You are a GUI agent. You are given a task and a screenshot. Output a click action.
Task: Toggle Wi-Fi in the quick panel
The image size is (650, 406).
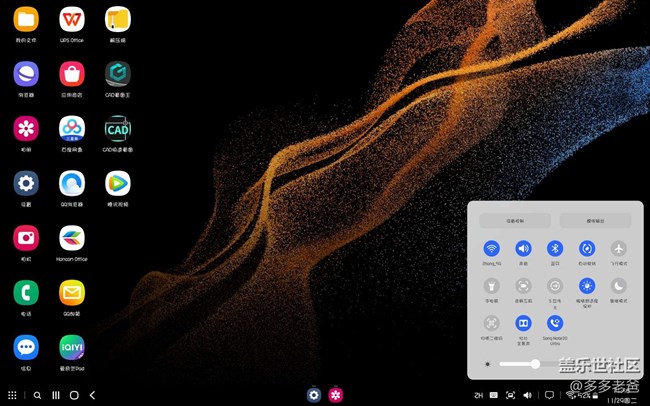(x=492, y=249)
